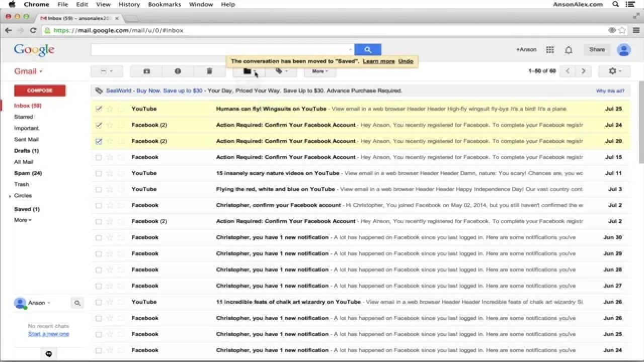Check the Facebook email dated Jul 15
Screen dimensions: 644x362
pos(99,157)
